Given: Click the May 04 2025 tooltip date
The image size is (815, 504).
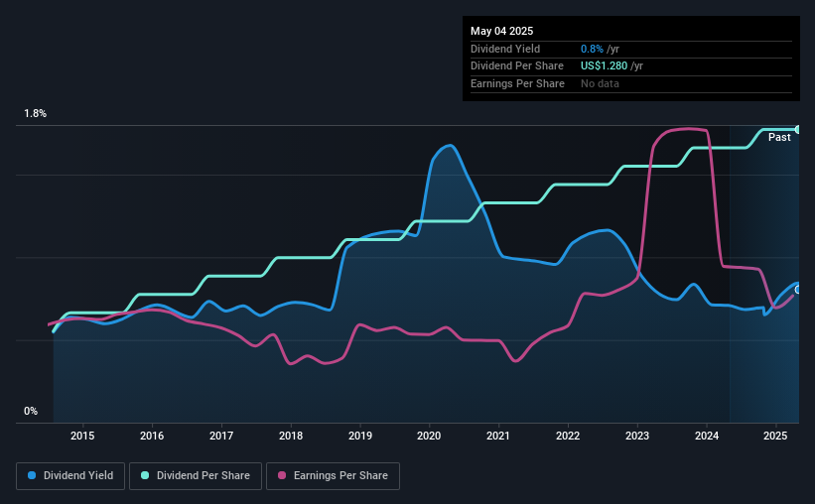Looking at the screenshot, I should [x=501, y=31].
